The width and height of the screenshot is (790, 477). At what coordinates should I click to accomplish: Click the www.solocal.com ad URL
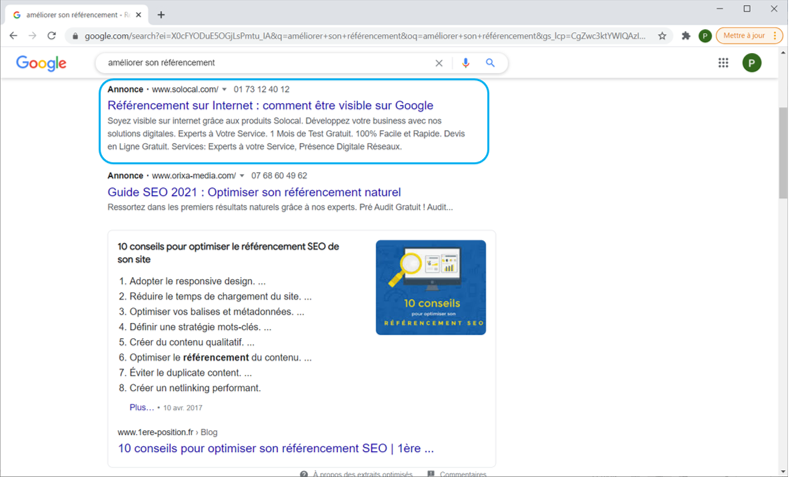coord(185,90)
